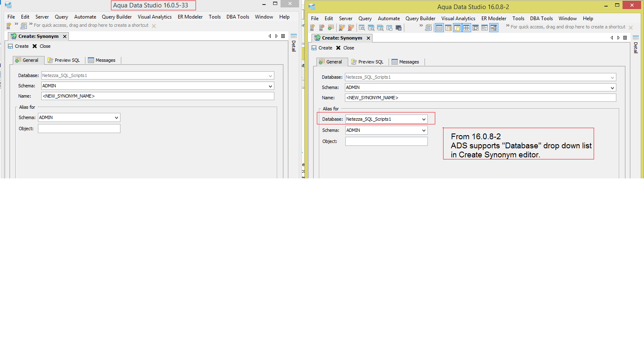Click Register Server icon in the 16.0.5-33 toolbar
Screen dimensions: 644x351
pos(9,26)
